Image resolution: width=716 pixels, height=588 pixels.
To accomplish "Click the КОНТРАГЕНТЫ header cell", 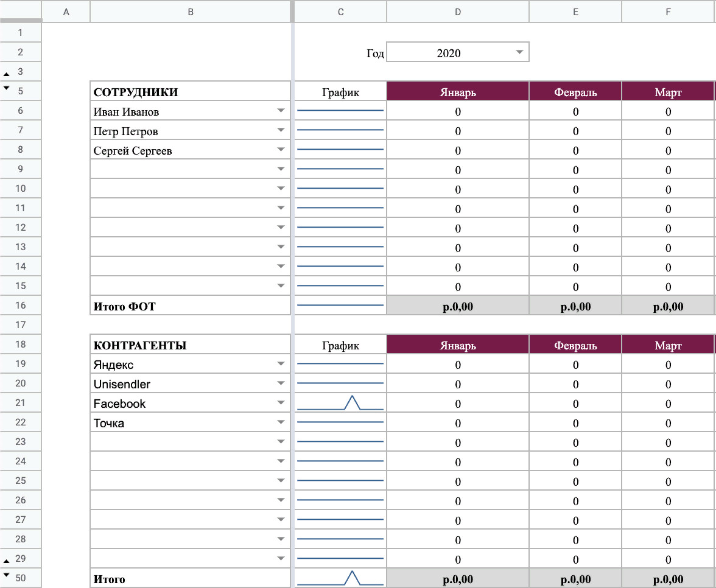I will 191,345.
